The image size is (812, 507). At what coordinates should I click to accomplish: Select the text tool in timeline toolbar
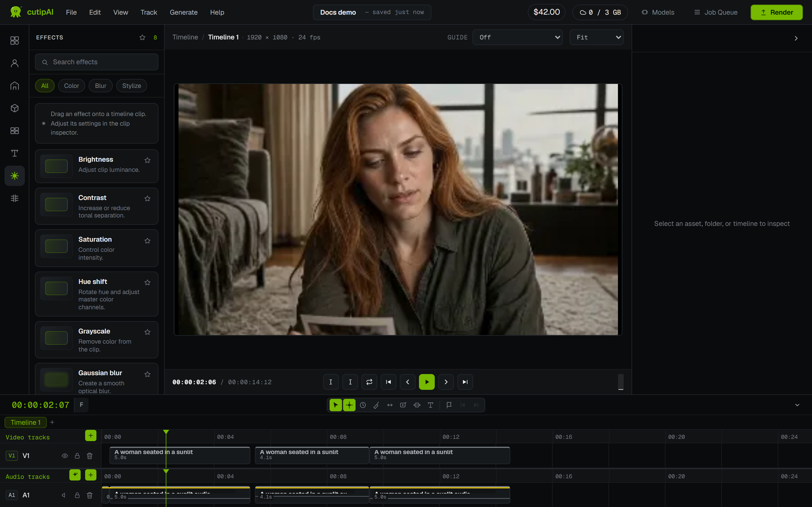431,405
